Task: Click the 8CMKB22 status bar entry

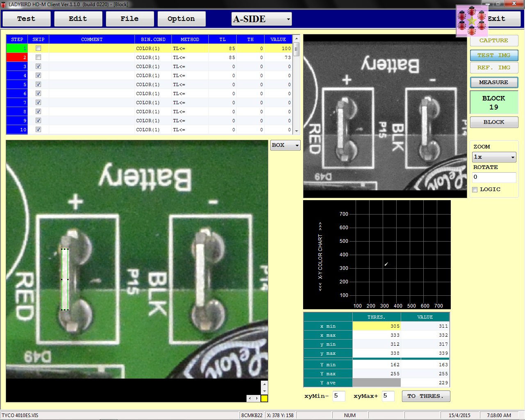Action: tap(252, 415)
